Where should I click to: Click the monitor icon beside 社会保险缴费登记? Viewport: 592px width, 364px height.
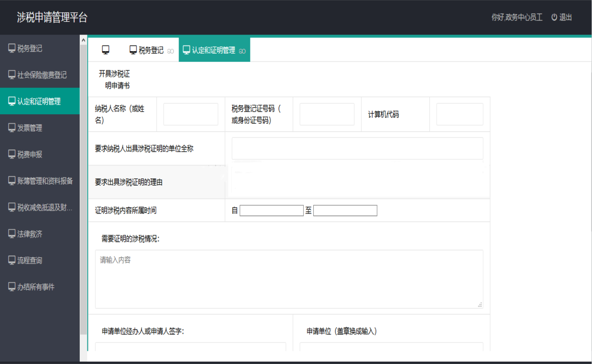[x=12, y=75]
